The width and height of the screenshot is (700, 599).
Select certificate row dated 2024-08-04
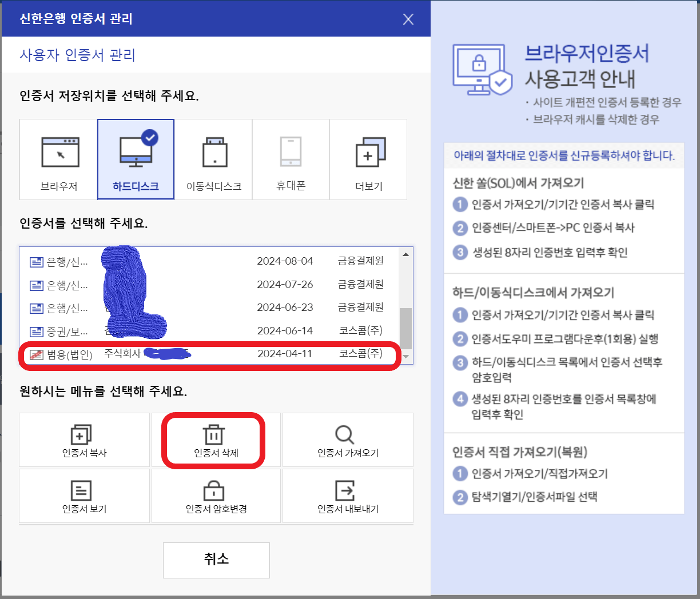209,261
